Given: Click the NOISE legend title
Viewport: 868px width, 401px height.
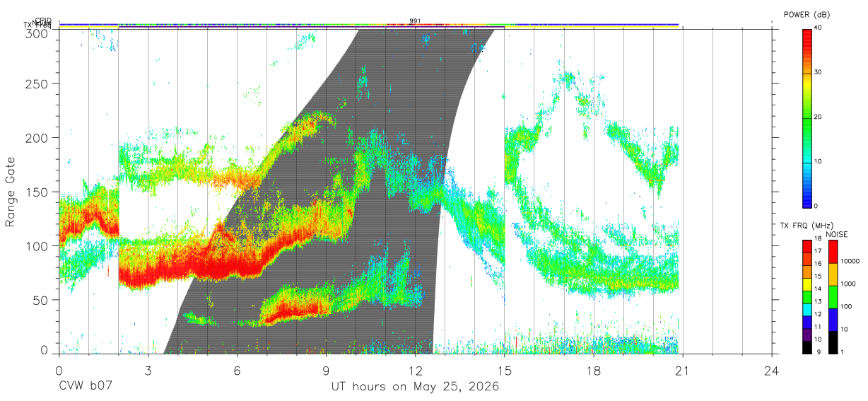Looking at the screenshot, I should coord(838,234).
